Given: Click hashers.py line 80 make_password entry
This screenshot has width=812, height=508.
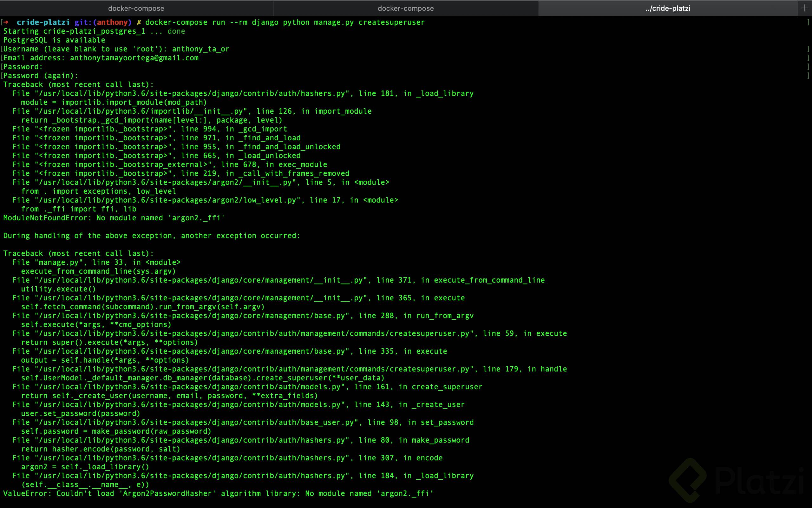Looking at the screenshot, I should click(x=240, y=440).
